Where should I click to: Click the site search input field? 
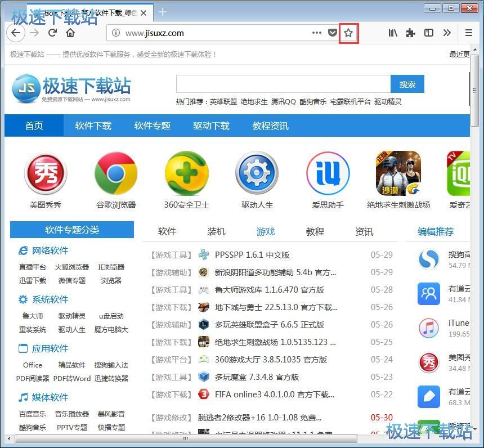[283, 84]
